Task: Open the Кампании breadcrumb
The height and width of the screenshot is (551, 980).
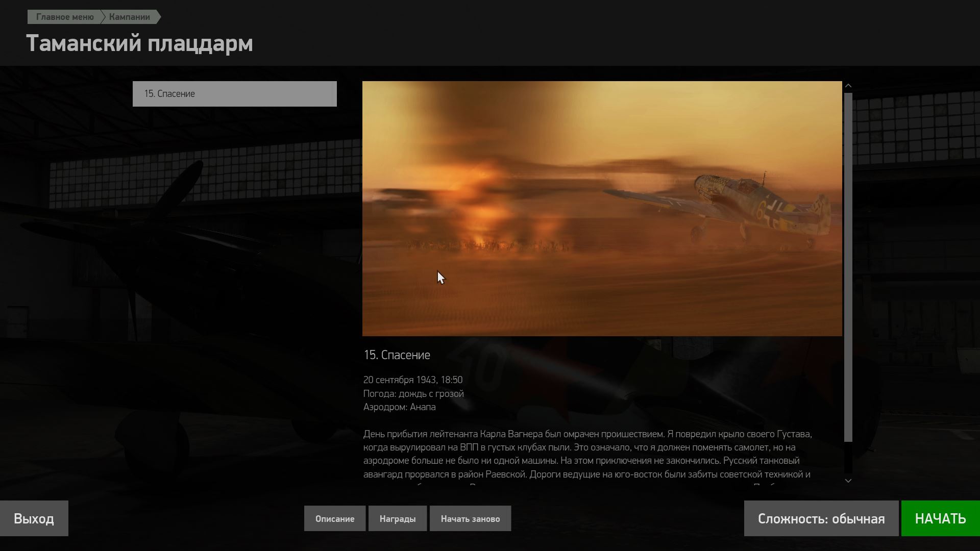Action: click(x=130, y=17)
